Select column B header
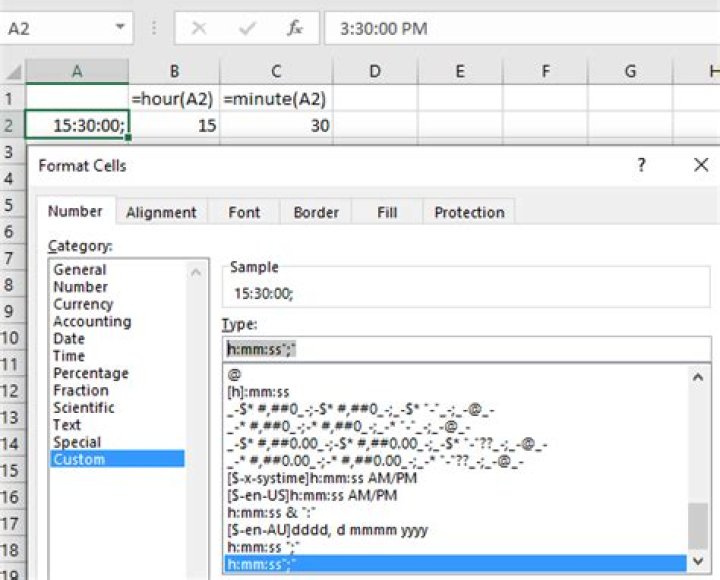The height and width of the screenshot is (580, 720). pyautogui.click(x=174, y=71)
